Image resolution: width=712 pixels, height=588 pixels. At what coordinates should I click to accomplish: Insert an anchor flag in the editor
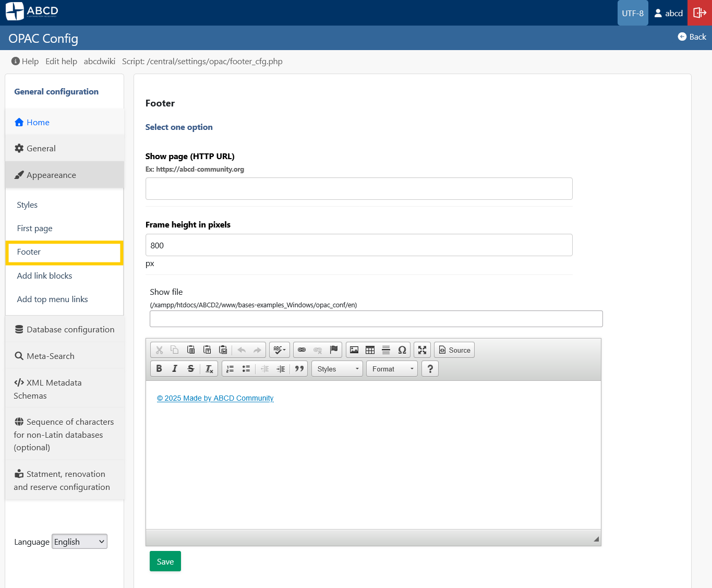333,350
